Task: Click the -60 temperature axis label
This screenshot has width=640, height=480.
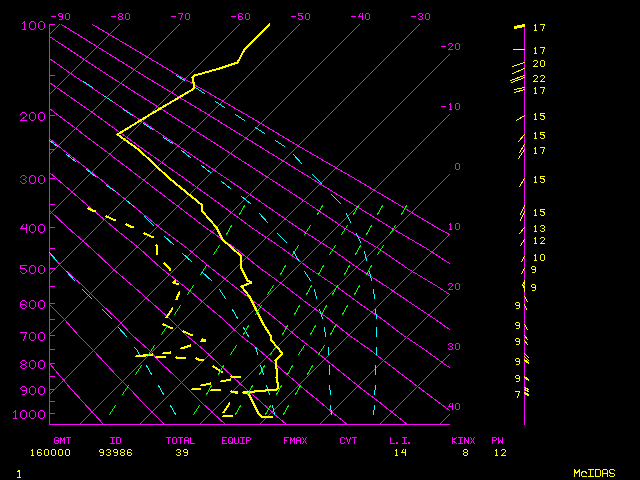Action: click(240, 16)
